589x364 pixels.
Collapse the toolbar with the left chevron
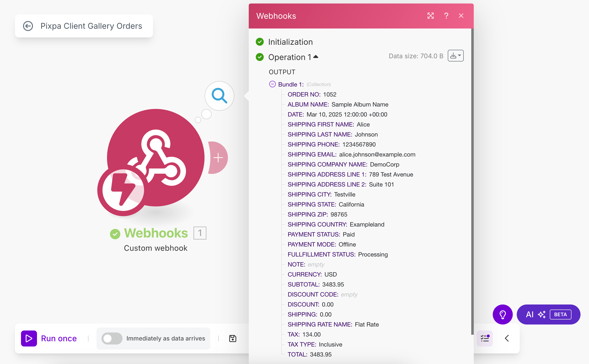pos(507,338)
